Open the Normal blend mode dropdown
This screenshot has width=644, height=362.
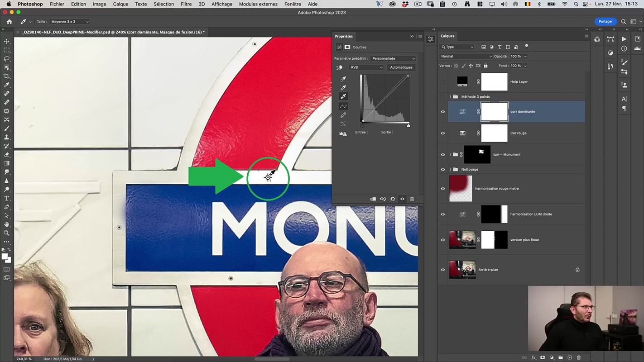click(466, 57)
